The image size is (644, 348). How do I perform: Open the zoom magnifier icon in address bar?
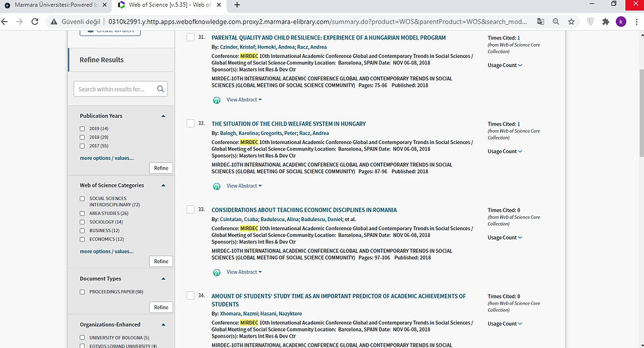(556, 22)
